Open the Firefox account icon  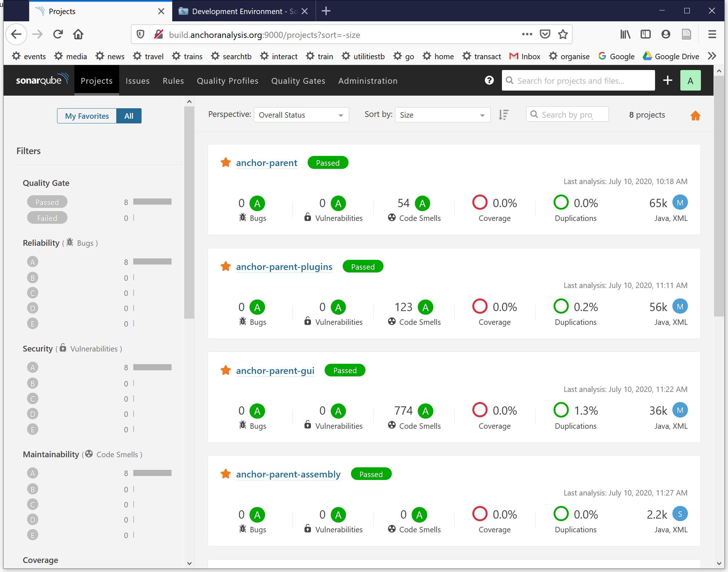(666, 34)
